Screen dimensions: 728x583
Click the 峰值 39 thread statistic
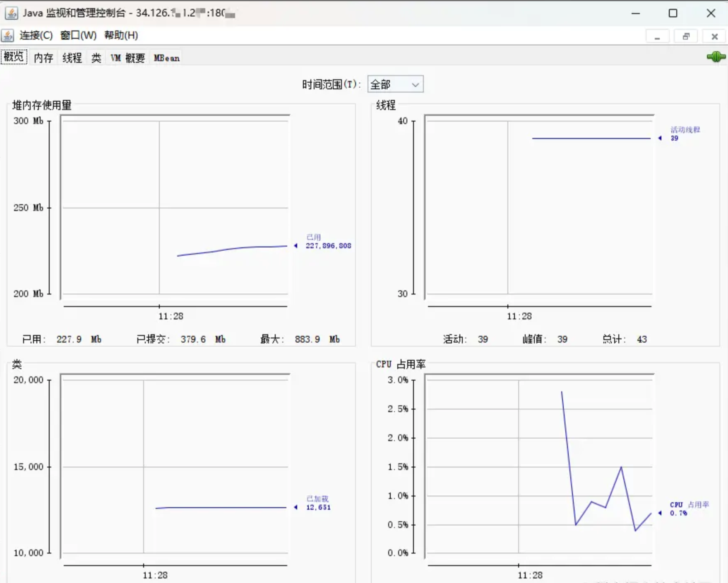545,339
